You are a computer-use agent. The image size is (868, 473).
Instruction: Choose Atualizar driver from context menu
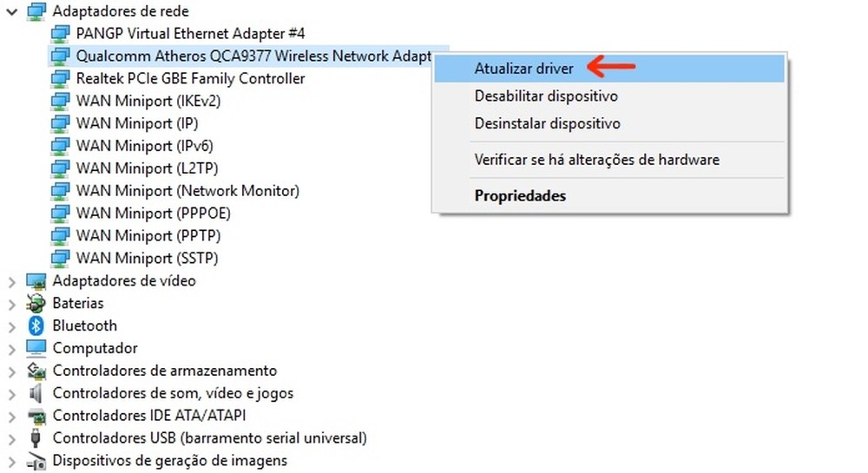(523, 68)
